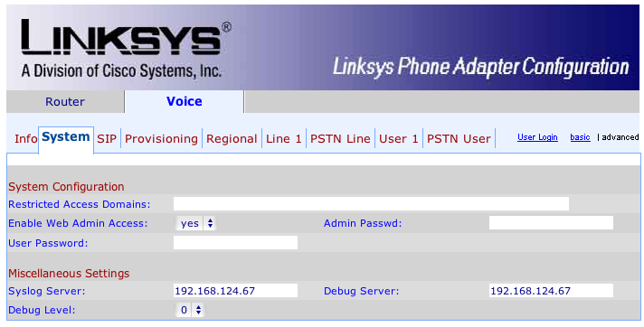Click the Admin Passwd input field
Screen dimensions: 644x327
551,223
